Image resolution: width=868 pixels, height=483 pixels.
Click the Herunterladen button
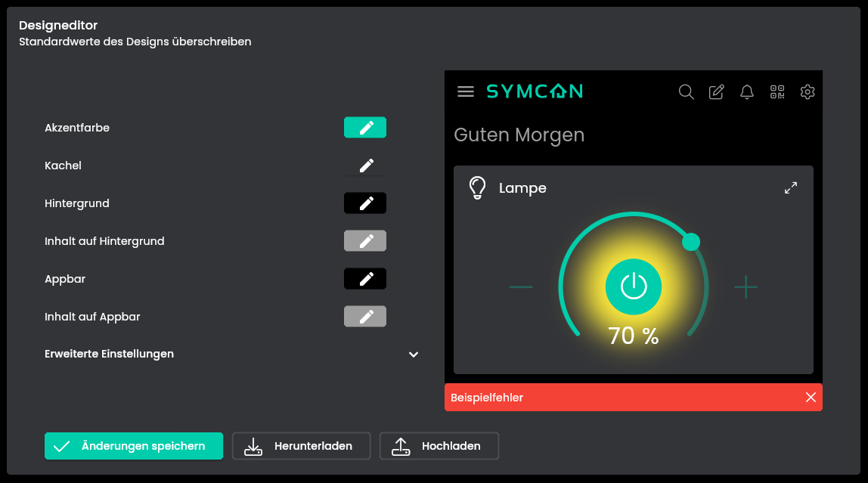coord(301,446)
